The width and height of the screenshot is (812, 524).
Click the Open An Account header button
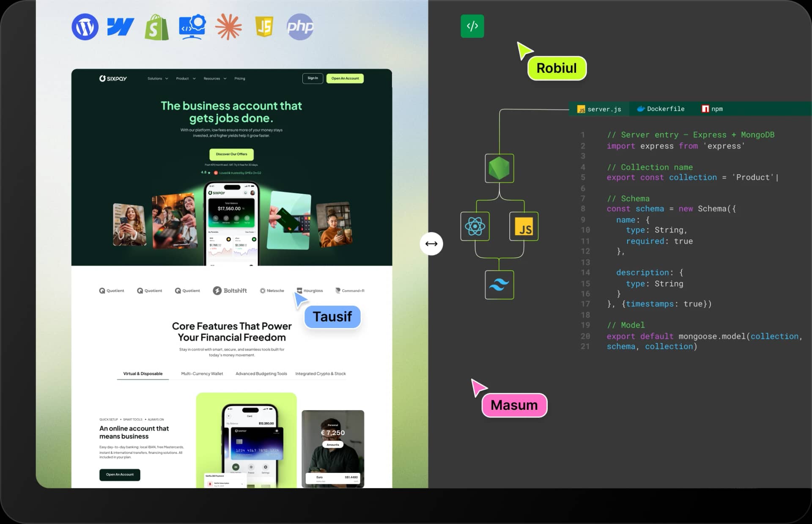click(x=345, y=78)
